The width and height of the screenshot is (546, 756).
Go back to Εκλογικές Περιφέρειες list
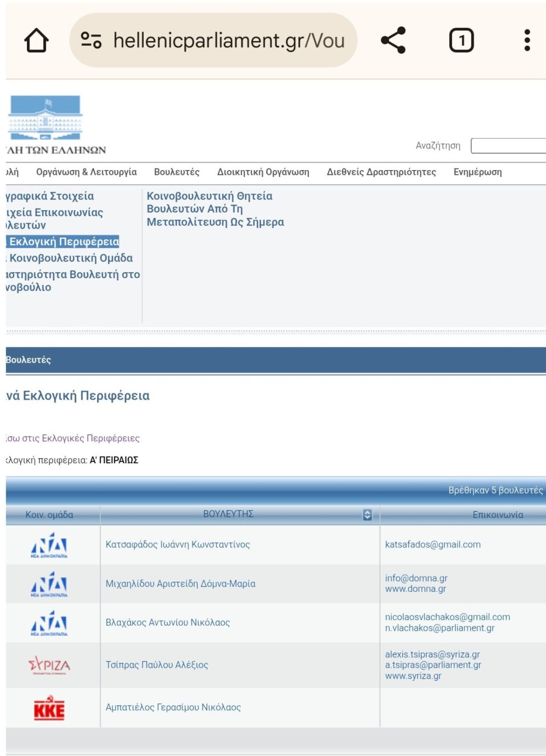(x=73, y=438)
